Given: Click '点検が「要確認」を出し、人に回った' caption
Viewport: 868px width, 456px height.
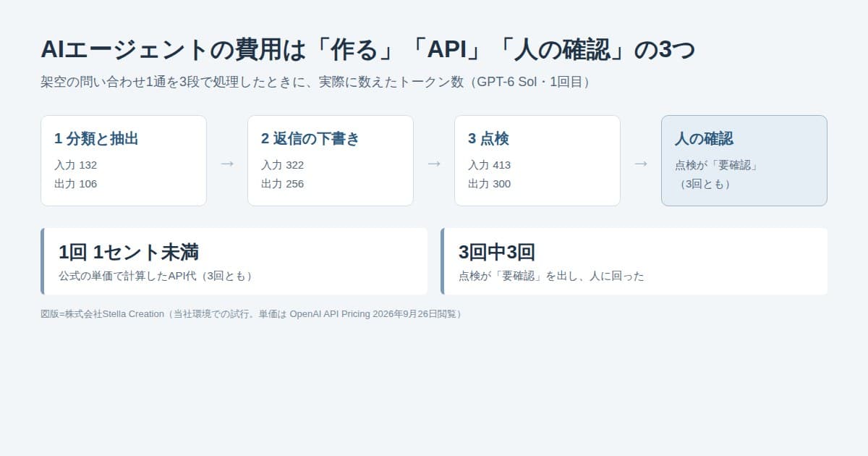Looking at the screenshot, I should coord(551,276).
